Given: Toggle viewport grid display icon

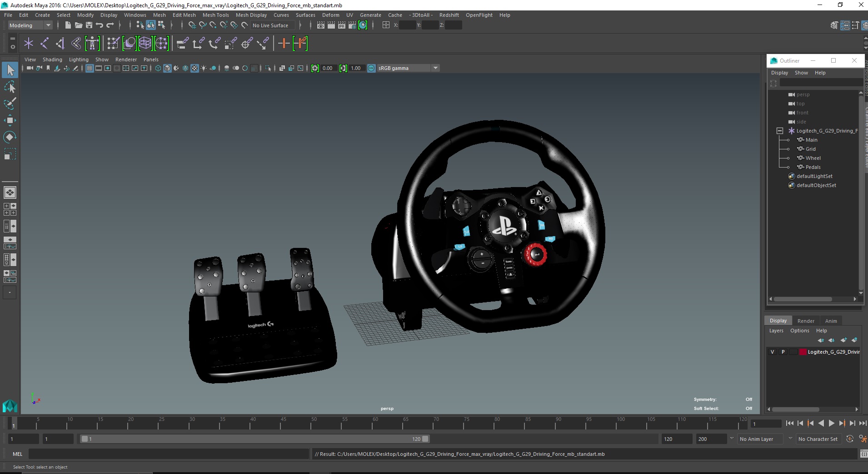Looking at the screenshot, I should click(x=90, y=68).
